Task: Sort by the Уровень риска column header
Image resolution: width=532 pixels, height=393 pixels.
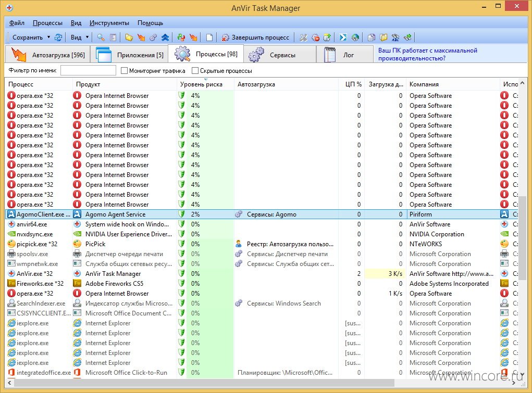Action: click(205, 84)
